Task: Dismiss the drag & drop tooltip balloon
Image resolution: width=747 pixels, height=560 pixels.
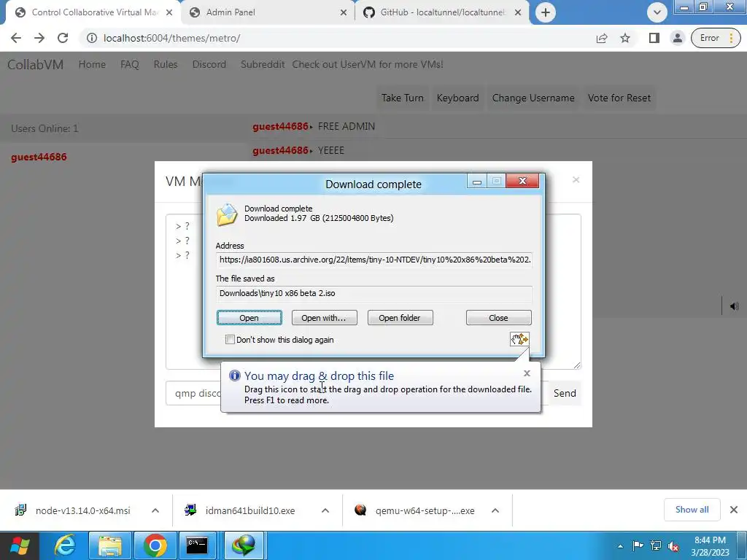Action: click(527, 373)
